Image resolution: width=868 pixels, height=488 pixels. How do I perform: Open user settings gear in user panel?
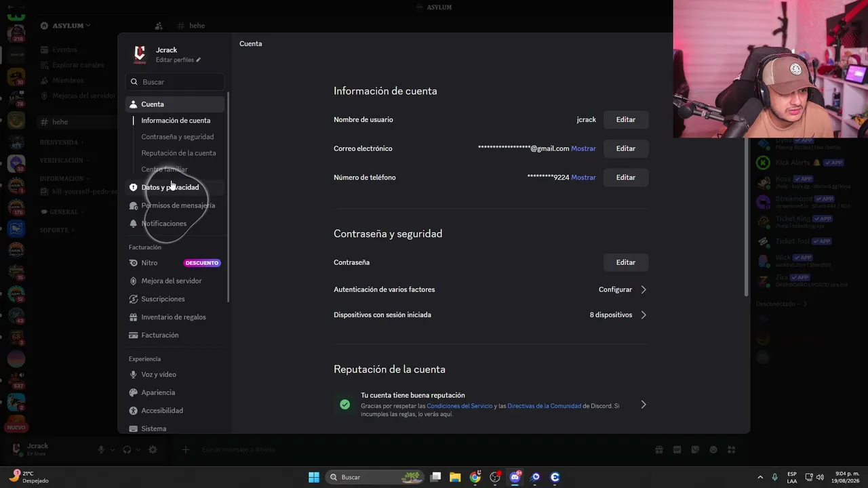tap(153, 450)
